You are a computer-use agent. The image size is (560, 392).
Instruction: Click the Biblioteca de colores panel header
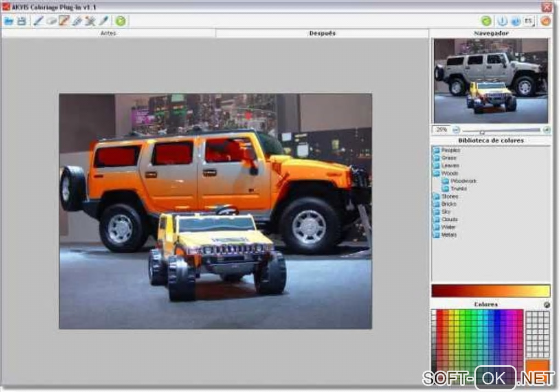[491, 141]
